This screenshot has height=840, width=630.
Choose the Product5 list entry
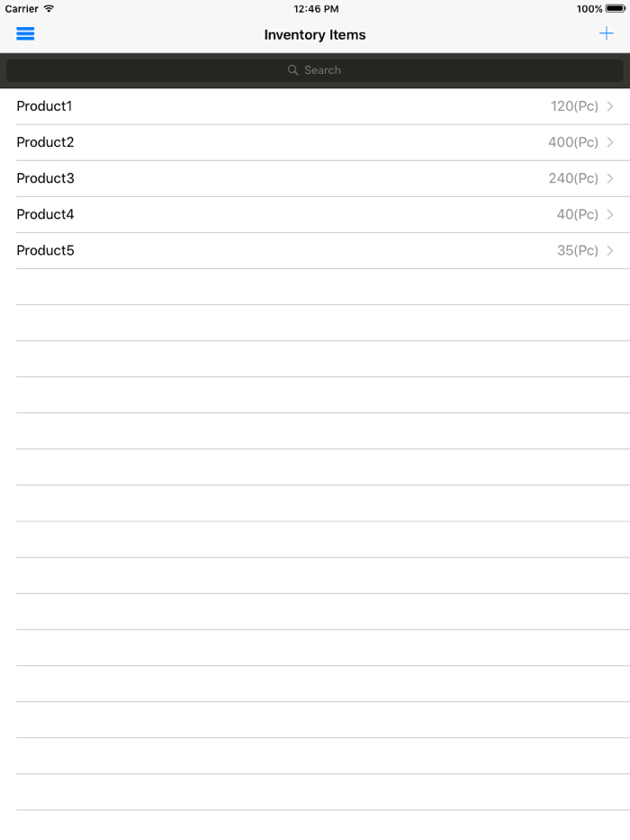(x=45, y=250)
